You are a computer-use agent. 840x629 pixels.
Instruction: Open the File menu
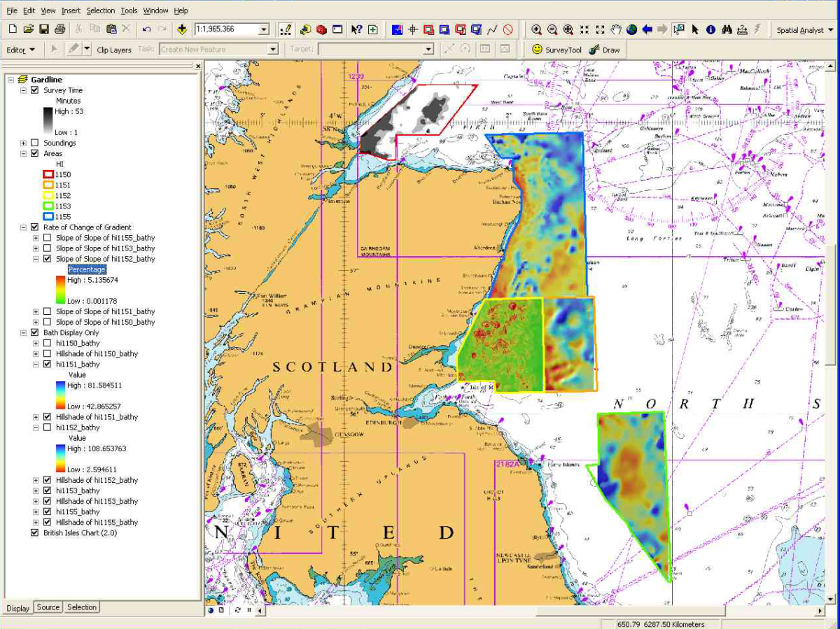pos(12,10)
